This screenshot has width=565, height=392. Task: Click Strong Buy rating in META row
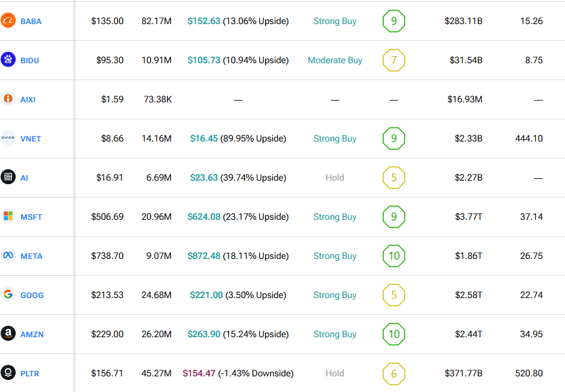(x=335, y=256)
